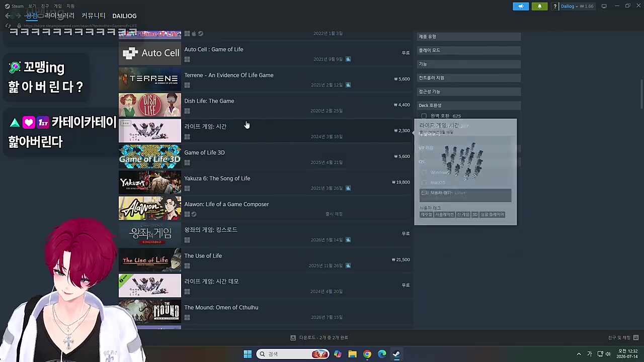This screenshot has width=644, height=362.
Task: Click the volume speaker tray icon
Action: 608,354
